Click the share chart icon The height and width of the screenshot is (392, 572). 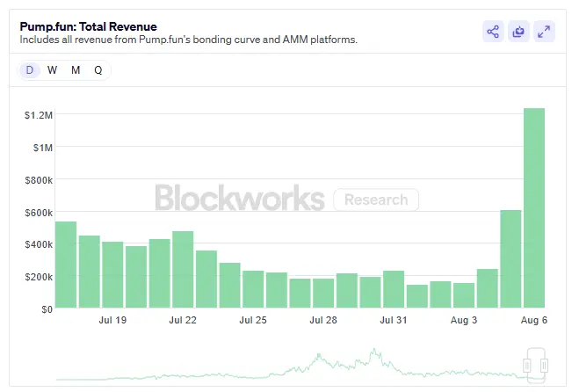point(493,32)
